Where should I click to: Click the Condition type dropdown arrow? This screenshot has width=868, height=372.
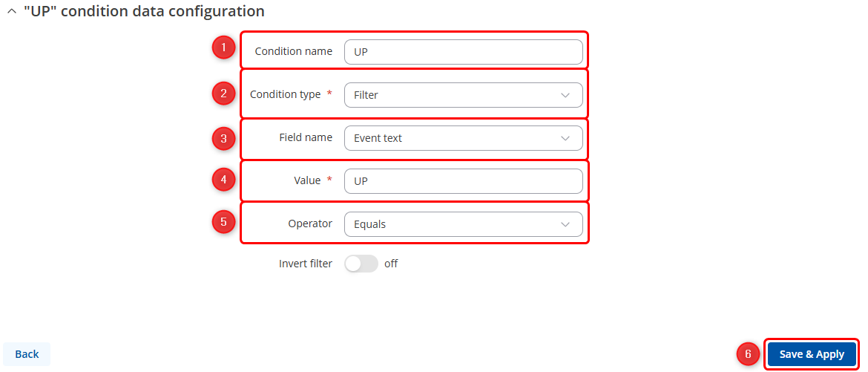pyautogui.click(x=565, y=95)
